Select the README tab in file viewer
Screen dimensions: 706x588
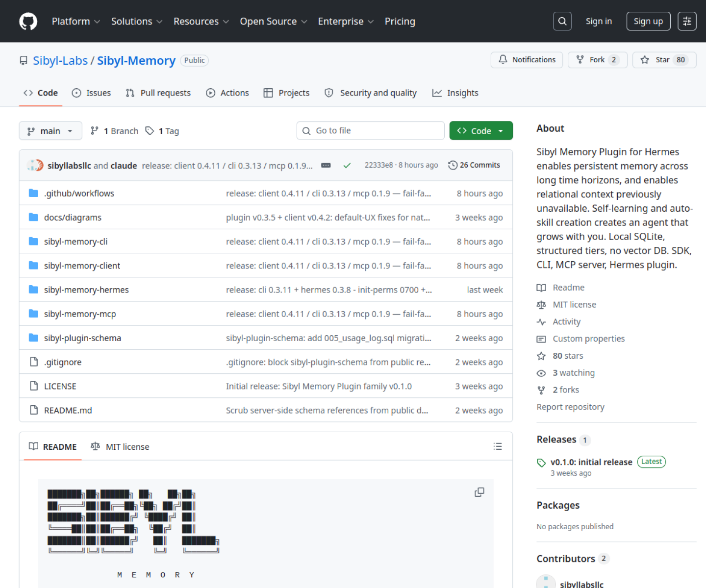click(53, 446)
